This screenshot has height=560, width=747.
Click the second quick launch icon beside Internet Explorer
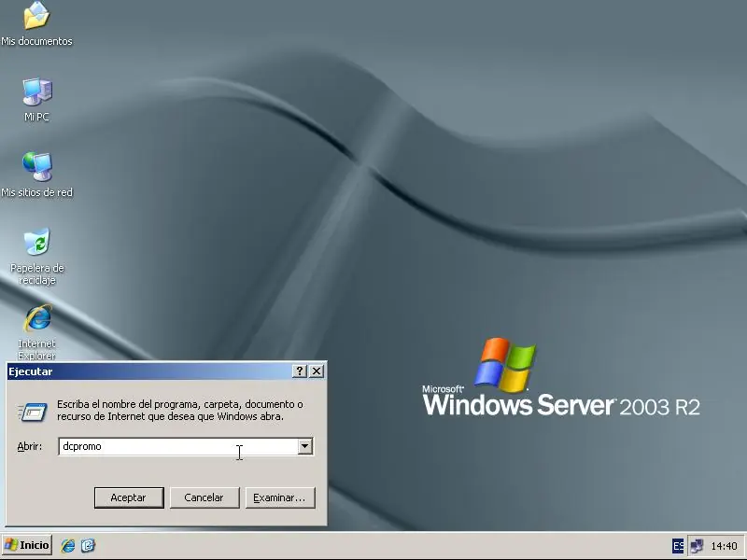[88, 545]
